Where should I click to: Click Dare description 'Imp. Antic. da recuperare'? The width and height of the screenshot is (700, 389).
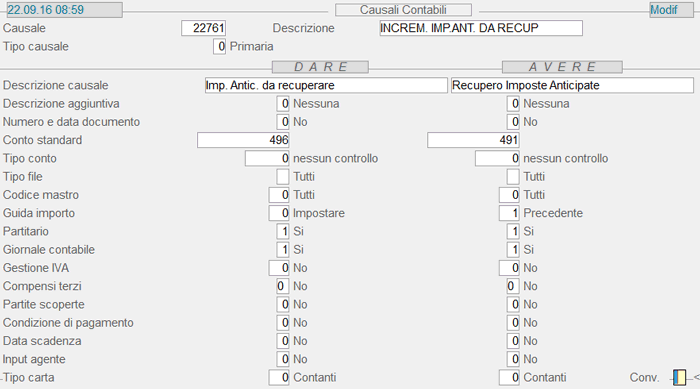[x=326, y=85]
